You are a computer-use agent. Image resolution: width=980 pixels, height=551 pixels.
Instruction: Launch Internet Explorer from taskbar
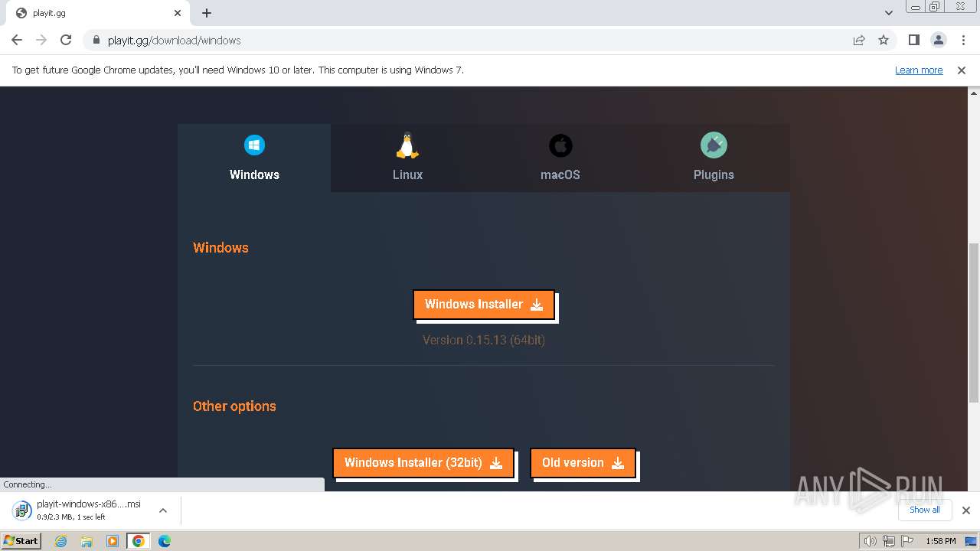click(61, 541)
